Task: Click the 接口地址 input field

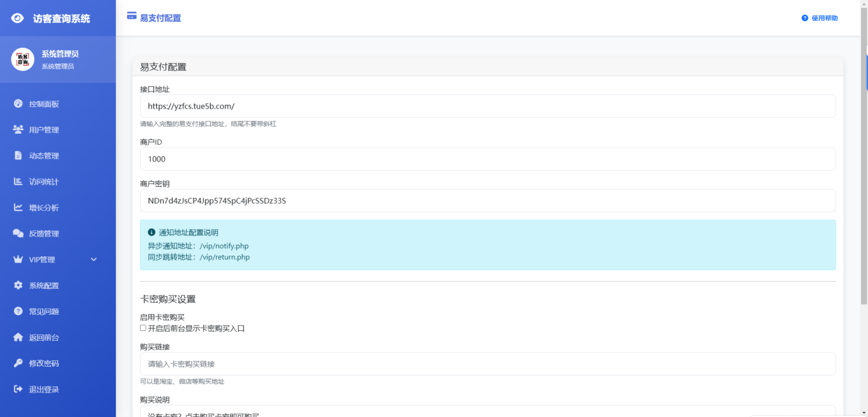Action: pyautogui.click(x=487, y=106)
